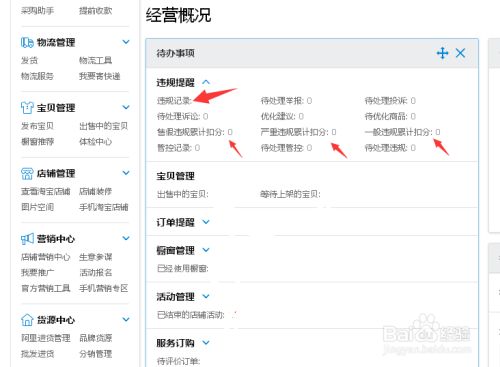Open 体检中心 link

click(96, 142)
